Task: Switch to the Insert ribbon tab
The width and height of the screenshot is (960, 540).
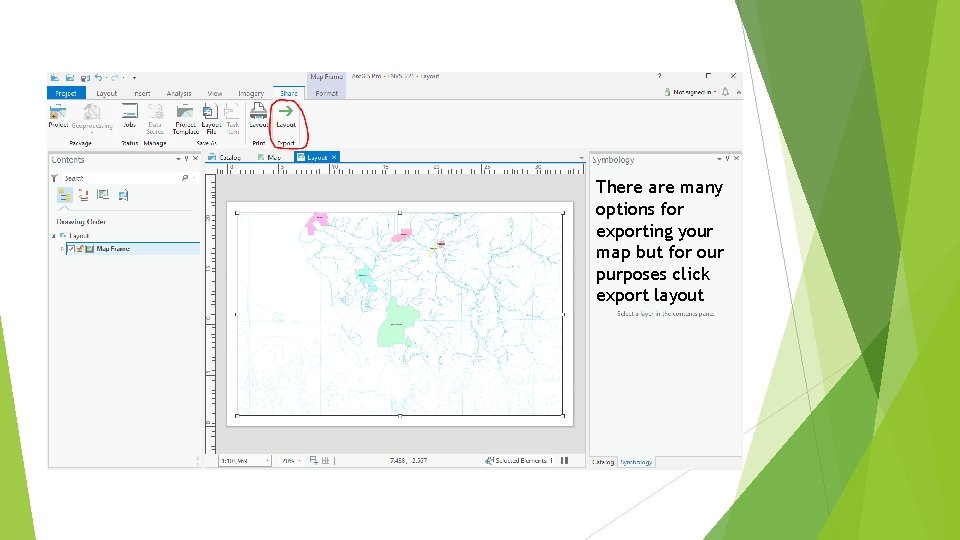Action: [142, 93]
